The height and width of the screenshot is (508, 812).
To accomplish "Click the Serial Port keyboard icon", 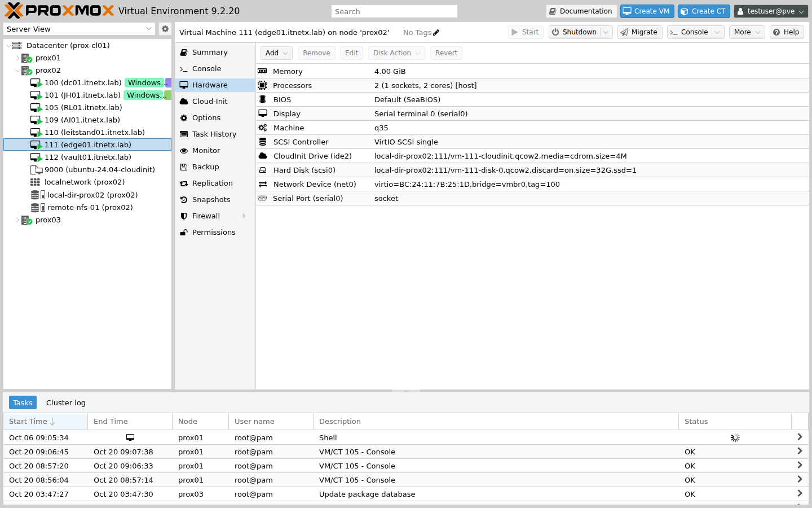I will click(262, 198).
